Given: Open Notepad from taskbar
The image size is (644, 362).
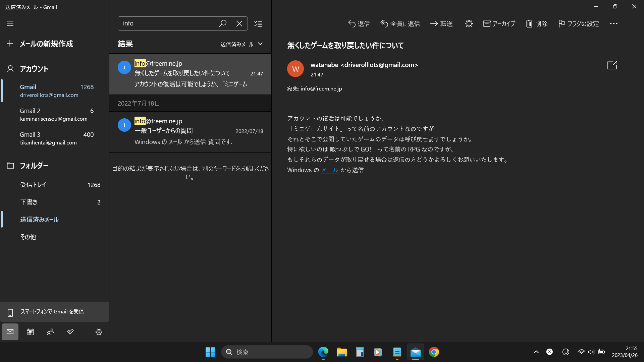Looking at the screenshot, I should [x=397, y=352].
